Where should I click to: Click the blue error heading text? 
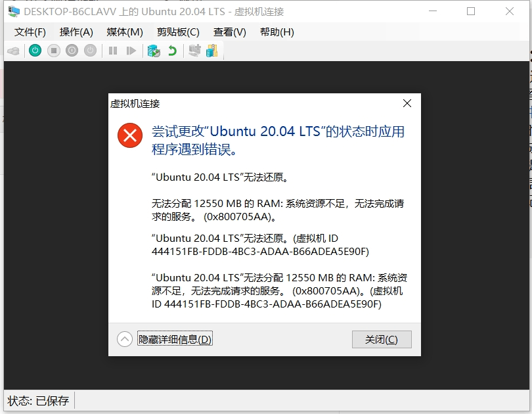[278, 140]
